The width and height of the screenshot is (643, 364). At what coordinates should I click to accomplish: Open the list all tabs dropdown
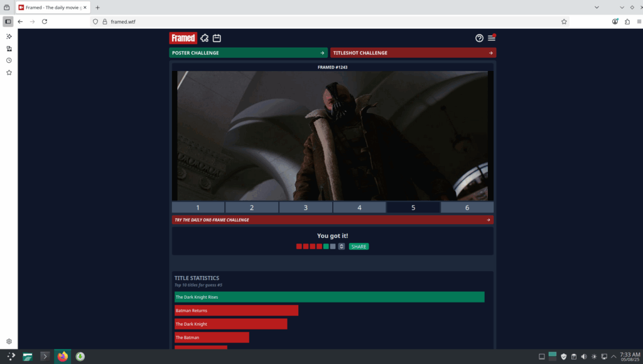[x=621, y=7]
